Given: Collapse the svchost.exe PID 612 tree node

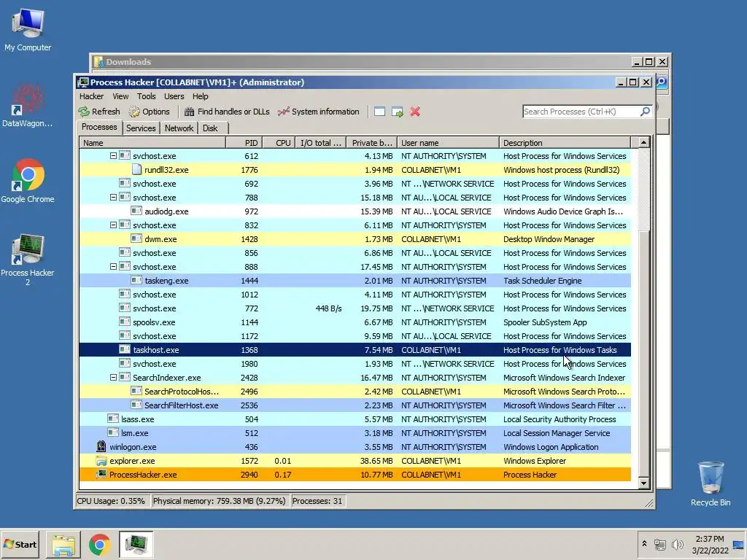Looking at the screenshot, I should point(113,156).
